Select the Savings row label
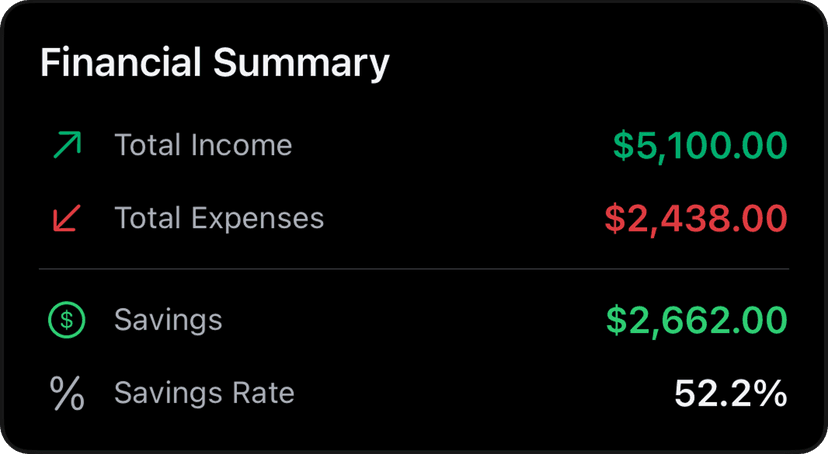 coord(168,321)
